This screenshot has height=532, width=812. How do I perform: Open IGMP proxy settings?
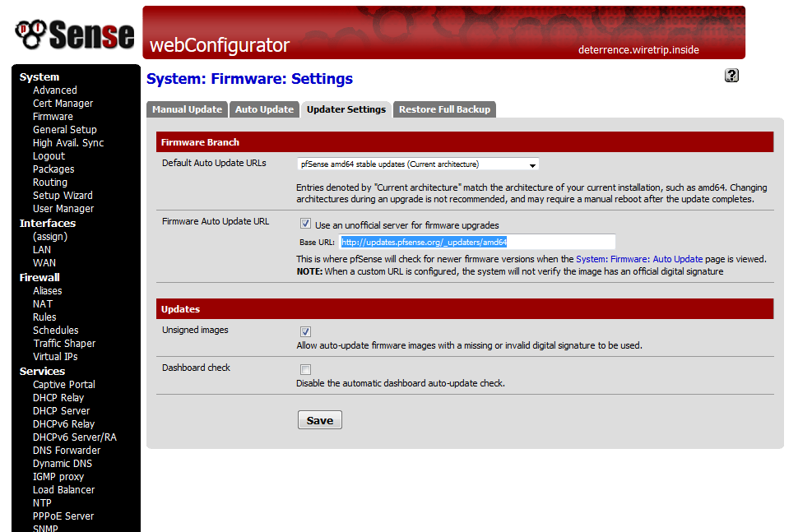58,477
